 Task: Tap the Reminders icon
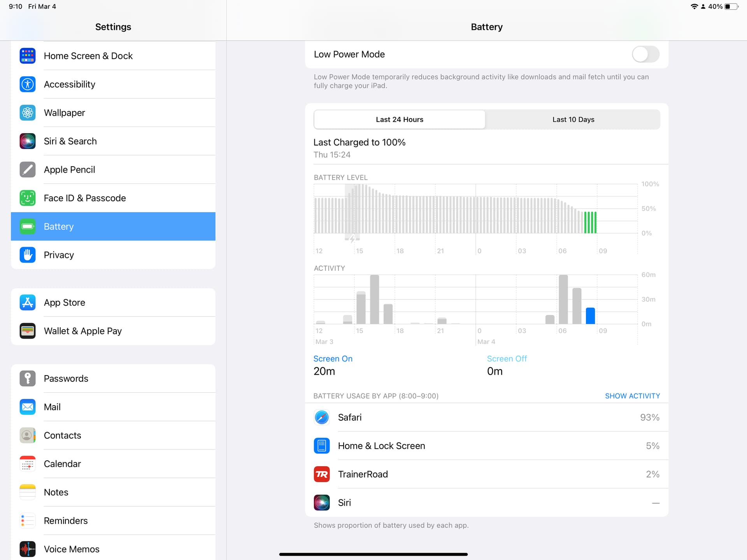point(28,520)
